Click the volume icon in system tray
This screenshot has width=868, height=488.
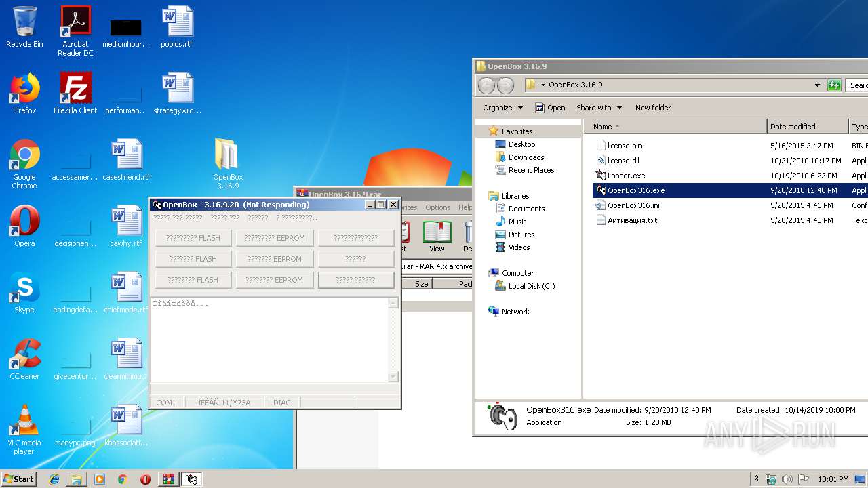787,479
